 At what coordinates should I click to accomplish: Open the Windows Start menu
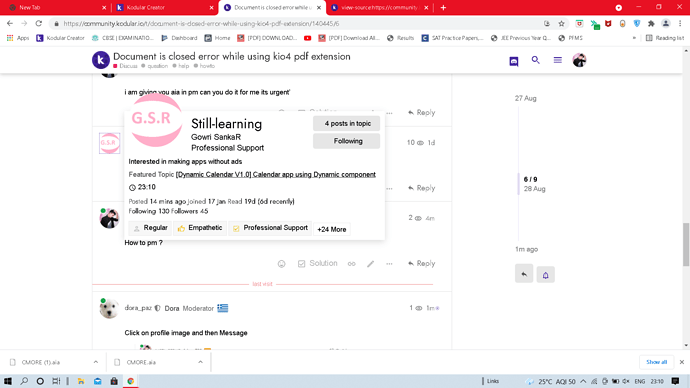pyautogui.click(x=8, y=381)
